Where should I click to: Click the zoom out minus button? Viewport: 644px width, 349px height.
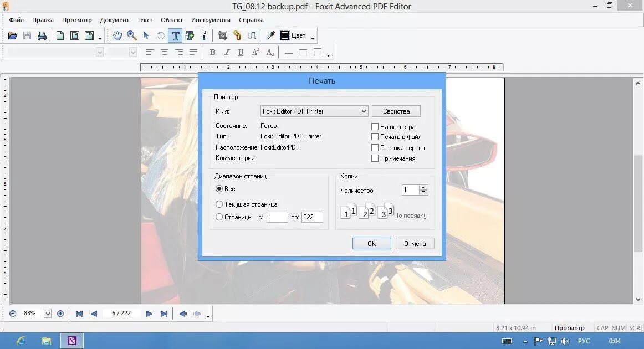pyautogui.click(x=13, y=314)
